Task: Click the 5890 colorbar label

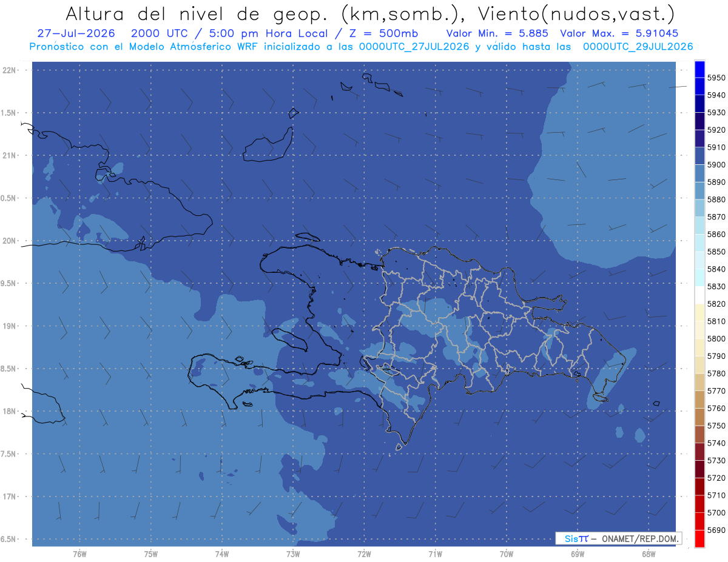Action: tap(716, 182)
